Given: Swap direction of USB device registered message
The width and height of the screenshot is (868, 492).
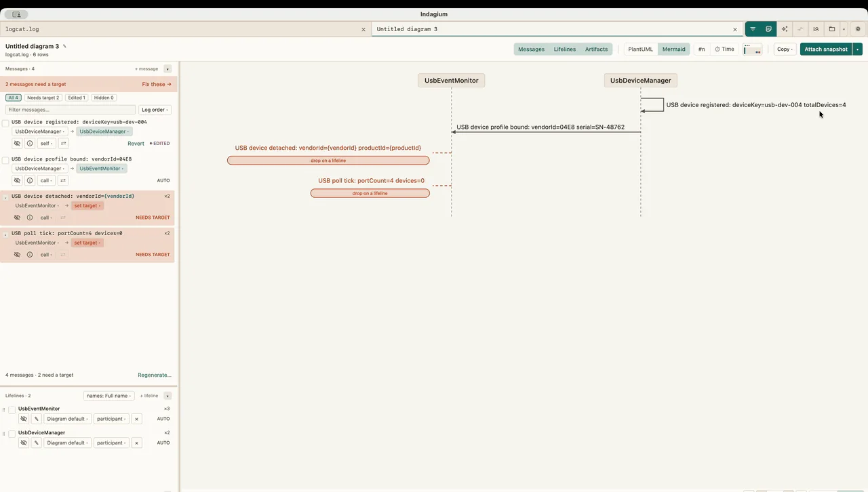Looking at the screenshot, I should pos(63,144).
